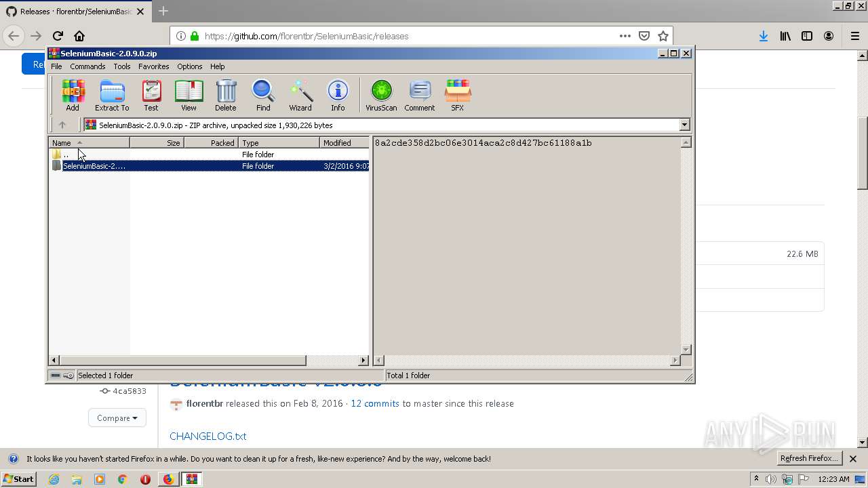Sort by the Name column header

[x=89, y=142]
